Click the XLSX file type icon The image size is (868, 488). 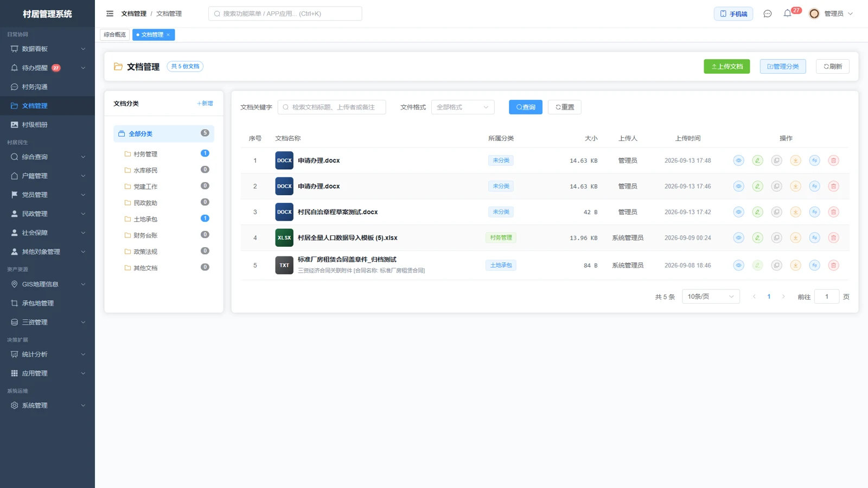coord(284,237)
